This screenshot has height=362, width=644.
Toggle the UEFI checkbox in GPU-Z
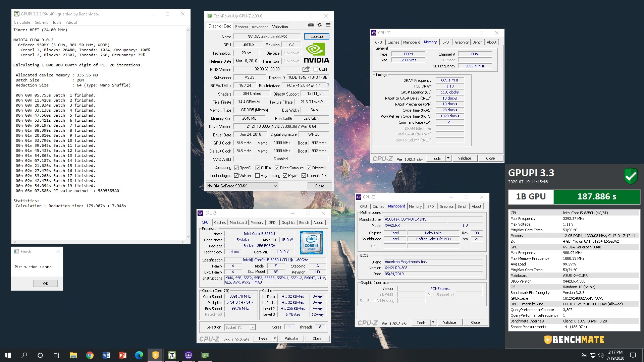pyautogui.click(x=316, y=69)
